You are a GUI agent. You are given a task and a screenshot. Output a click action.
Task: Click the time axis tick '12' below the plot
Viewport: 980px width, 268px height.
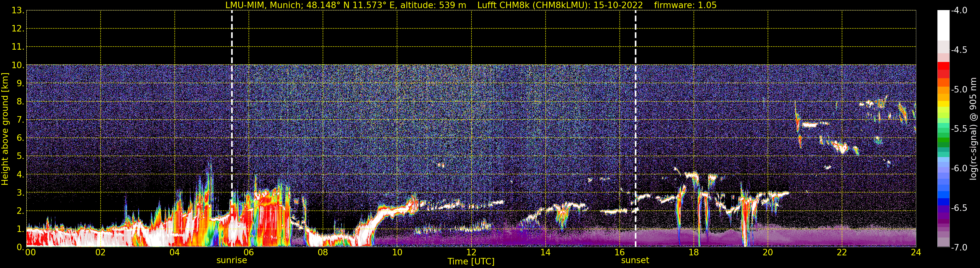pyautogui.click(x=471, y=252)
